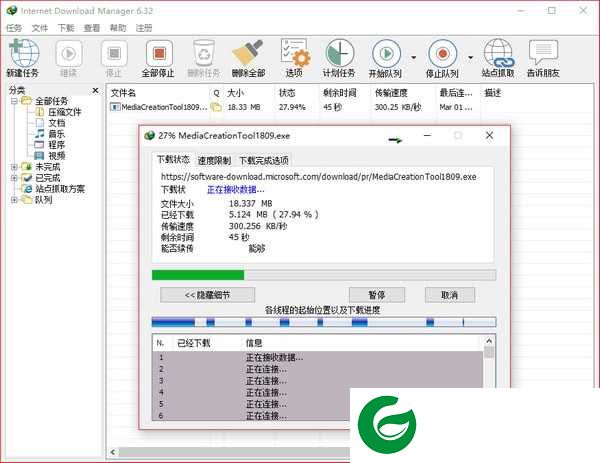Minimize the download progress dialog
600x463 pixels.
click(x=427, y=135)
